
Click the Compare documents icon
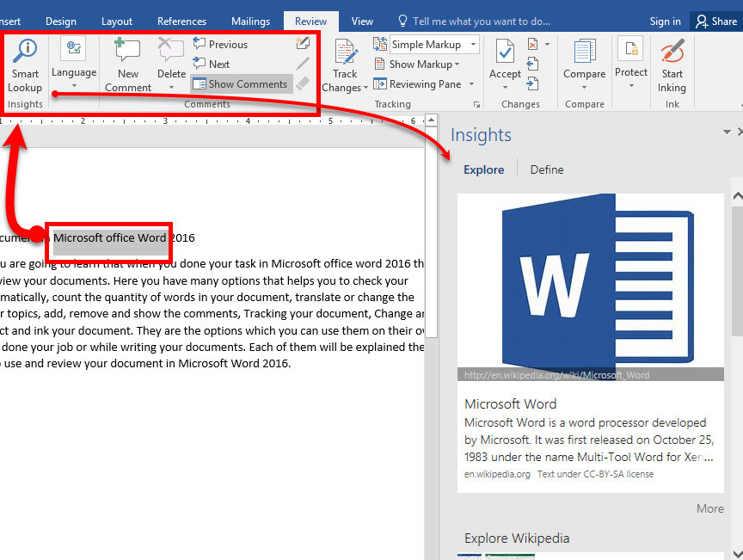click(x=584, y=52)
